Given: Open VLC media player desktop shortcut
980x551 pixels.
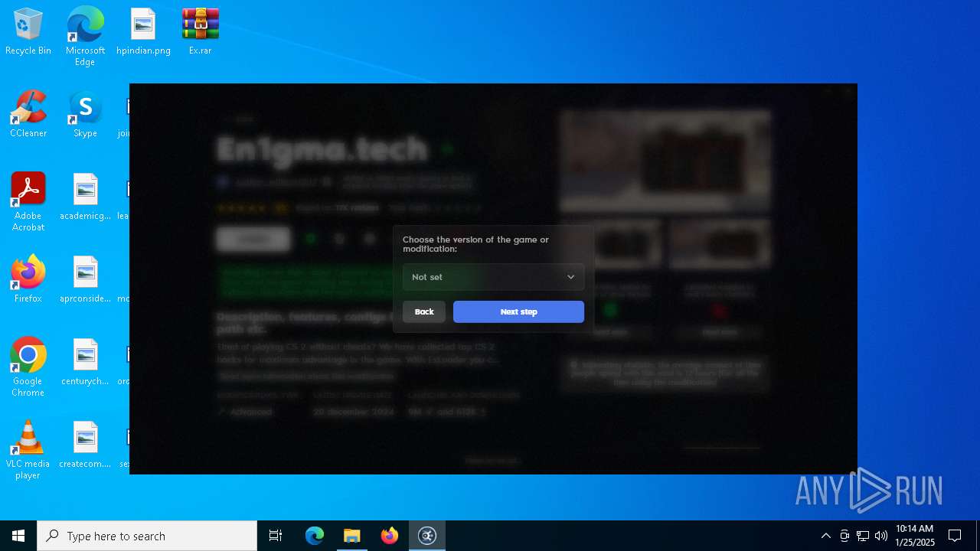Looking at the screenshot, I should pos(28,450).
